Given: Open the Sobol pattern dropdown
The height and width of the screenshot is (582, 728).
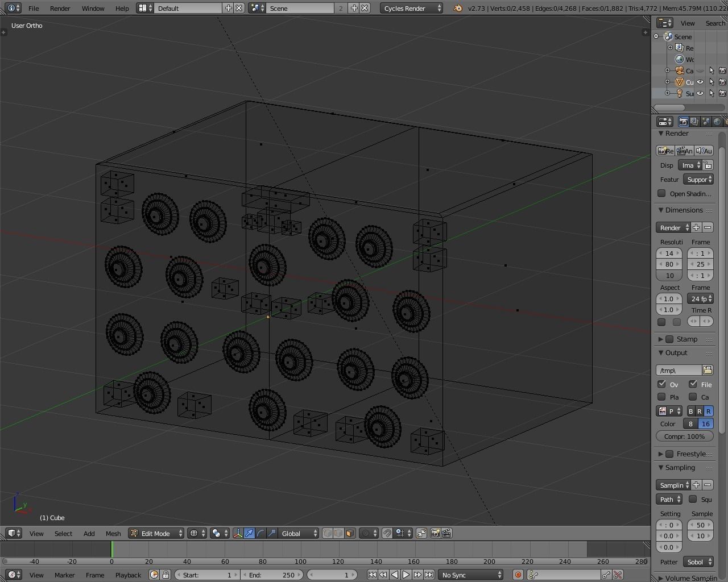Looking at the screenshot, I should (698, 562).
